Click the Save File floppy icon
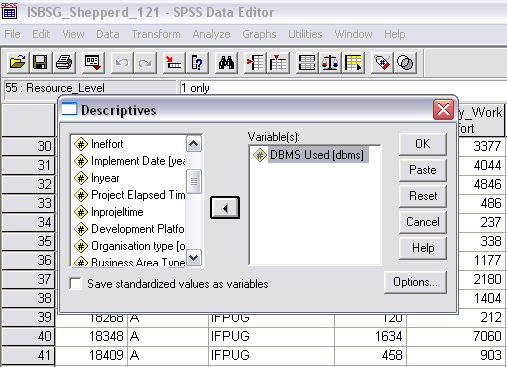This screenshot has height=367, width=507. click(x=40, y=62)
